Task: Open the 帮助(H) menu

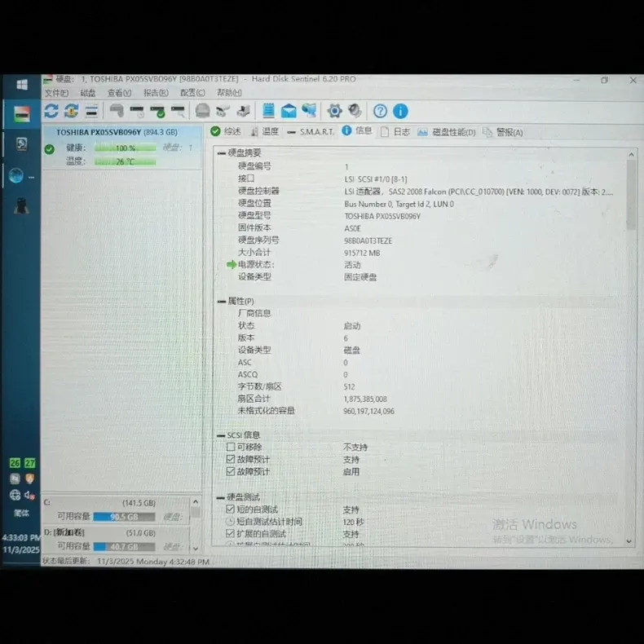Action: pyautogui.click(x=229, y=93)
